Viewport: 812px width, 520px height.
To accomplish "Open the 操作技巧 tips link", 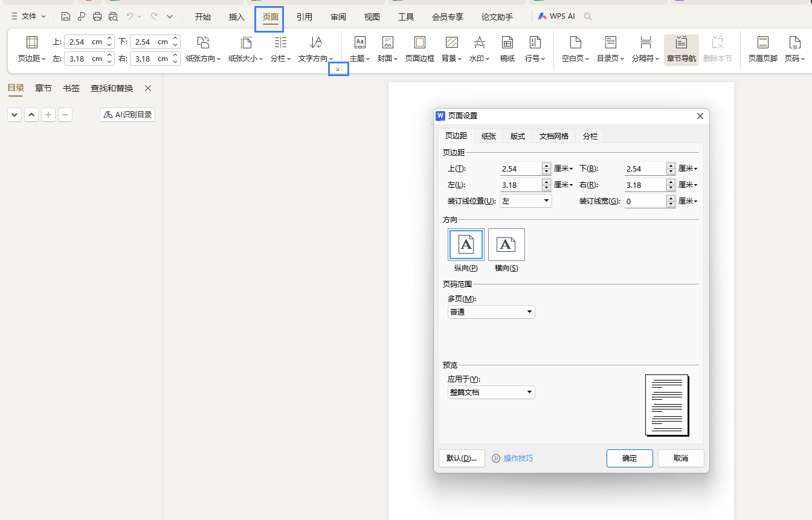I will [512, 458].
